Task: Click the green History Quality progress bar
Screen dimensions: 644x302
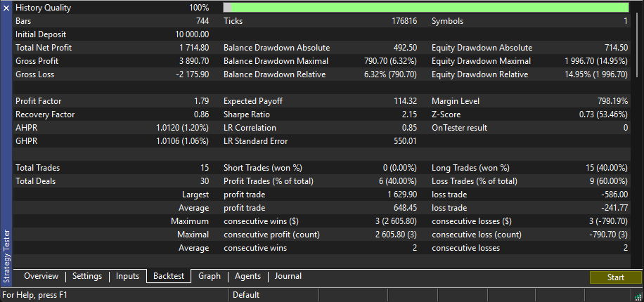Action: [429, 8]
